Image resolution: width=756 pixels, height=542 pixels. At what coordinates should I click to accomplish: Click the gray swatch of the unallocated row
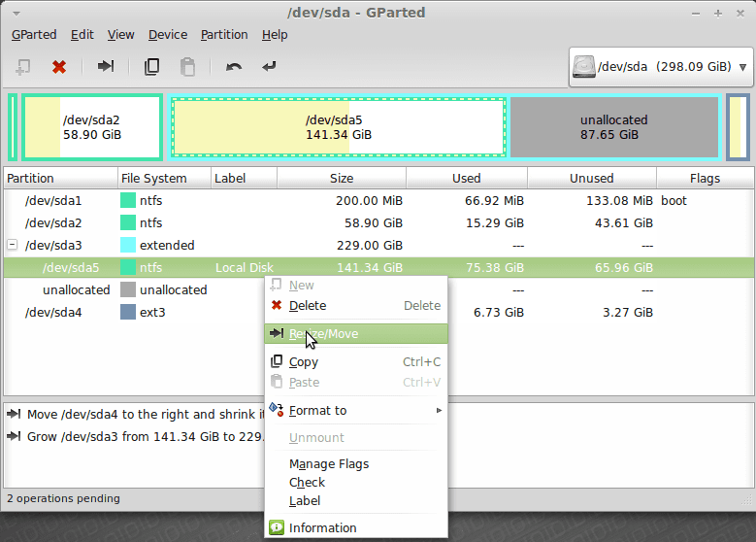click(128, 290)
